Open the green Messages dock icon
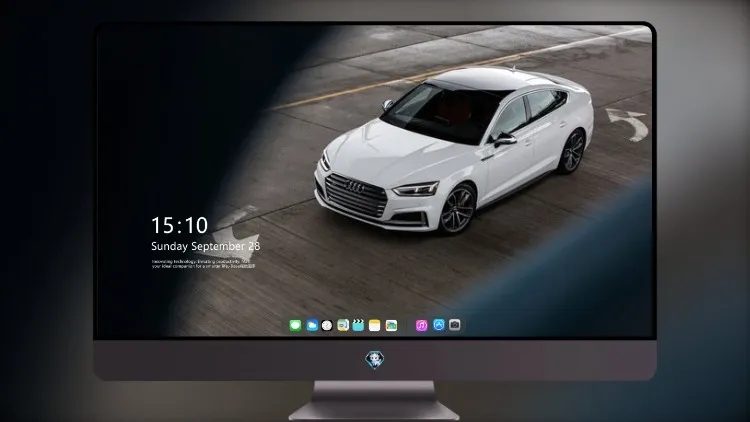This screenshot has height=422, width=750. [295, 325]
